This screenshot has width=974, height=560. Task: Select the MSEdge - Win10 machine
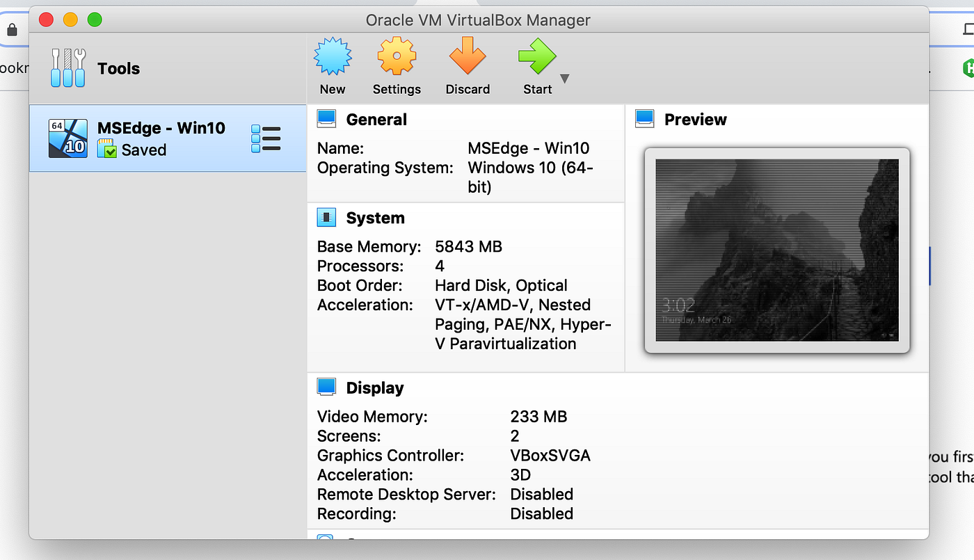(167, 138)
